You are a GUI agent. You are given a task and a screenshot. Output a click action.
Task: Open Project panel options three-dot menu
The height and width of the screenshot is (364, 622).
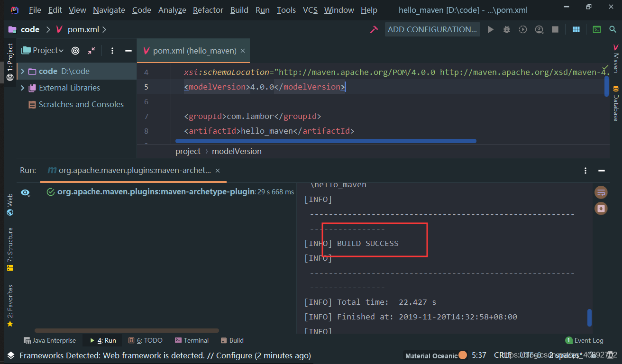tap(112, 50)
